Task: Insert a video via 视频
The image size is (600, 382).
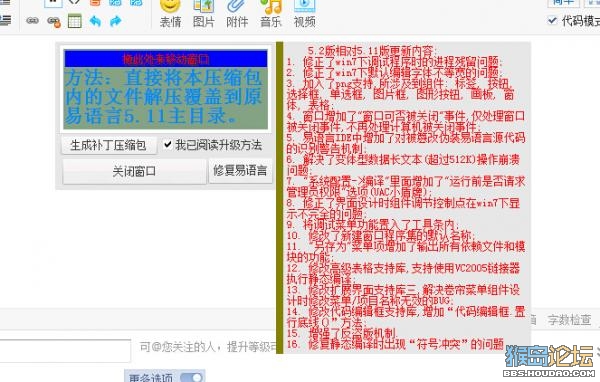Action: pyautogui.click(x=305, y=14)
